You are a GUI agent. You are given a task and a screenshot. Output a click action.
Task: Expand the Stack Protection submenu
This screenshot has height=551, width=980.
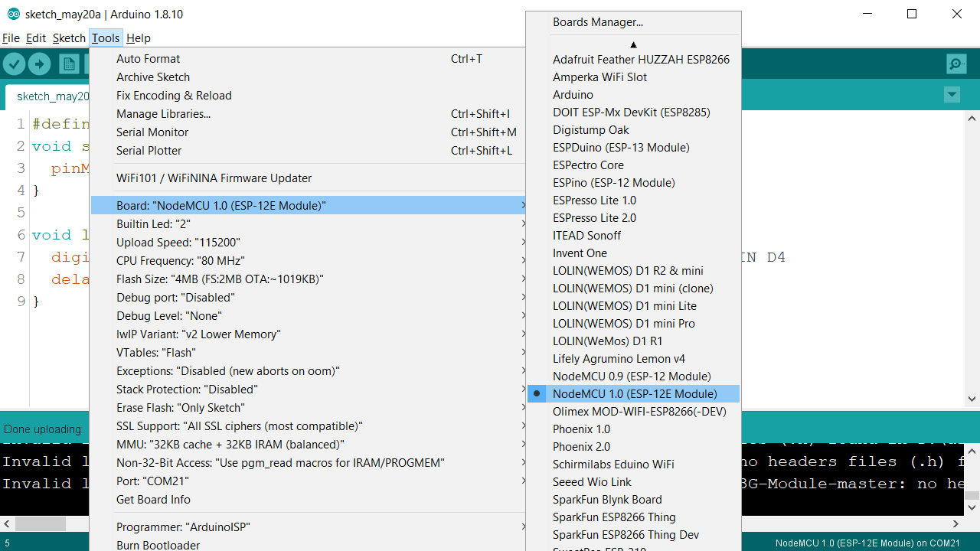(309, 389)
